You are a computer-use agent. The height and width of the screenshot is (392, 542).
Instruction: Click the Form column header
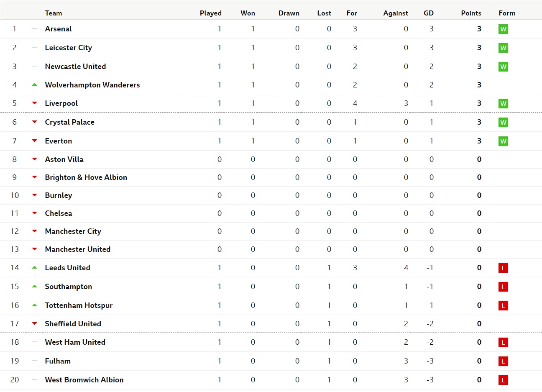tap(507, 13)
